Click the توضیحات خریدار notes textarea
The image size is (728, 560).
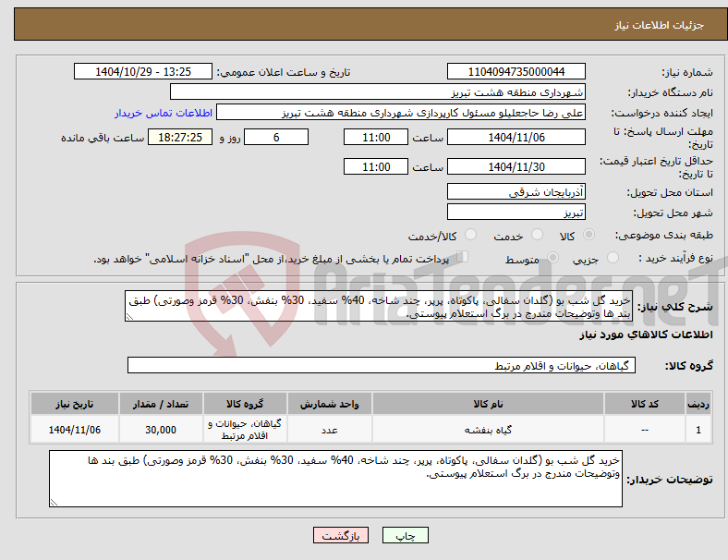(335, 479)
